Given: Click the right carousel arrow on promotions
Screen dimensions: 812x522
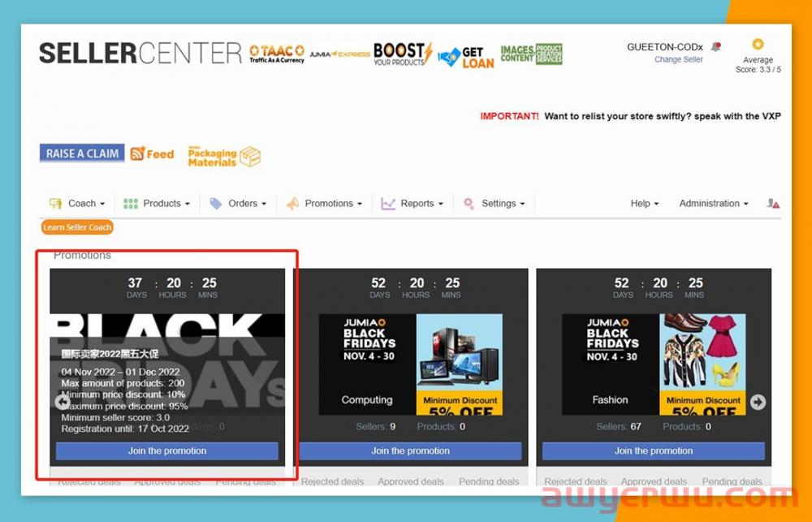Looking at the screenshot, I should tap(758, 402).
